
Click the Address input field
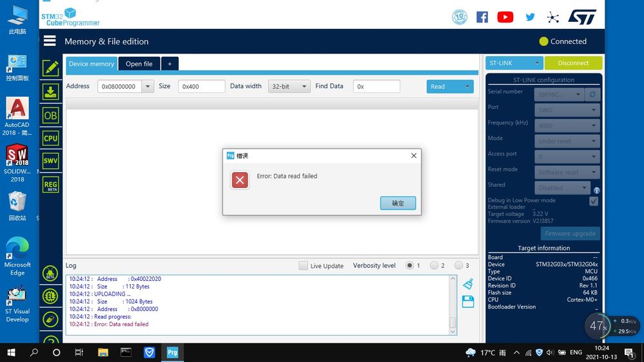click(119, 86)
